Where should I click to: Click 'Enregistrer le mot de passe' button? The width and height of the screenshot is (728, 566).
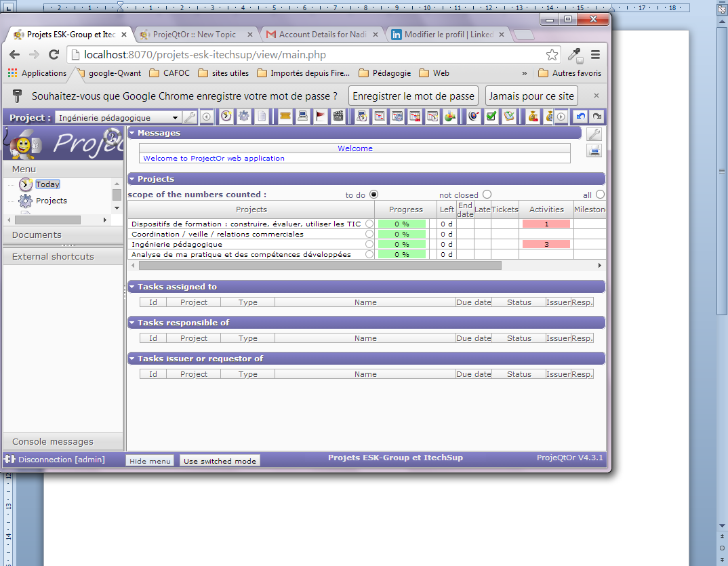(413, 96)
